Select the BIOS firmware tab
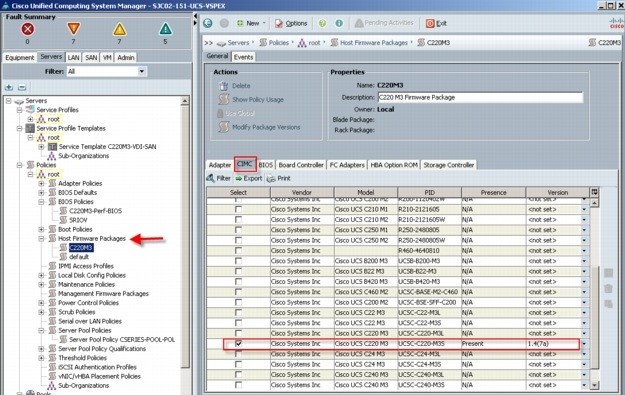 tap(265, 165)
